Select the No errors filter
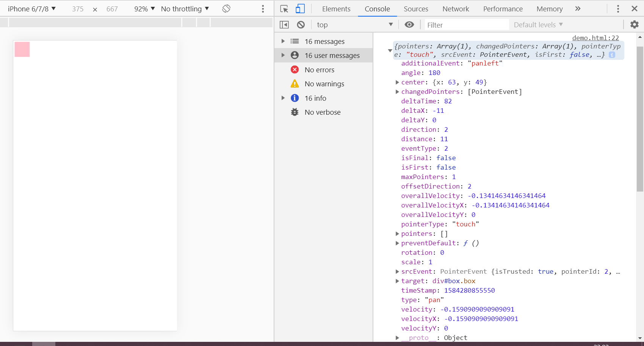Viewport: 644px width, 346px height. pos(319,70)
